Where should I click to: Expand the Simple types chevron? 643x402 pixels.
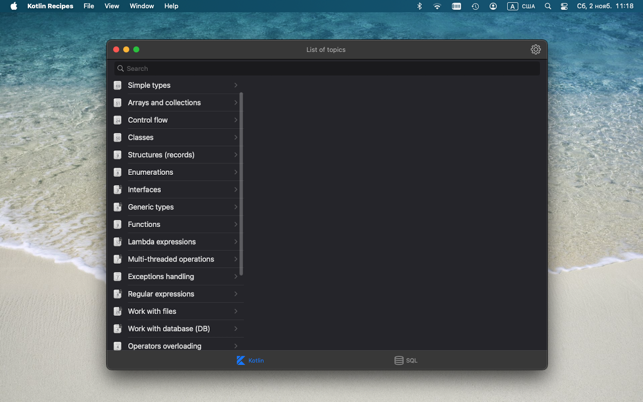tap(236, 85)
